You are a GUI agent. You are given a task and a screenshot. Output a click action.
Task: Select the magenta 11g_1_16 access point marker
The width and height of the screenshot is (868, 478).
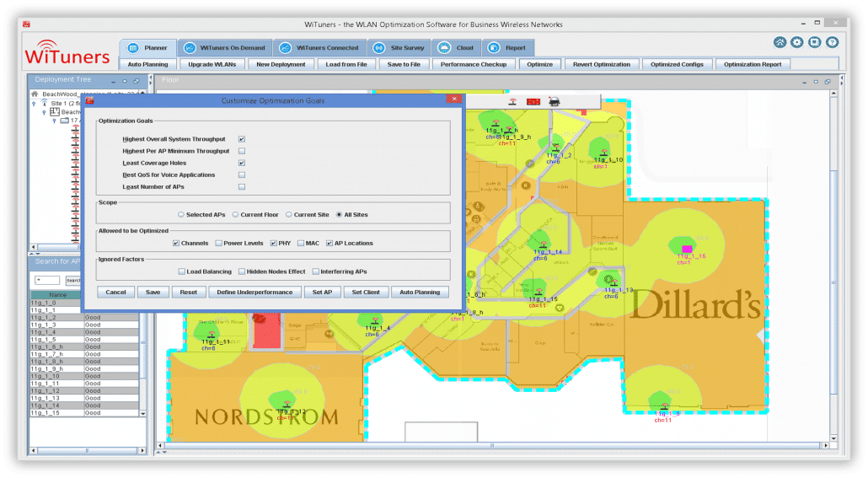click(687, 249)
